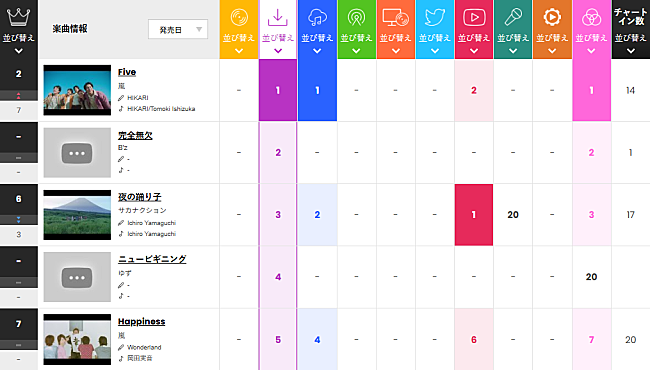This screenshot has height=370, width=650.
Task: Sort by the pink circles column
Action: (x=591, y=44)
